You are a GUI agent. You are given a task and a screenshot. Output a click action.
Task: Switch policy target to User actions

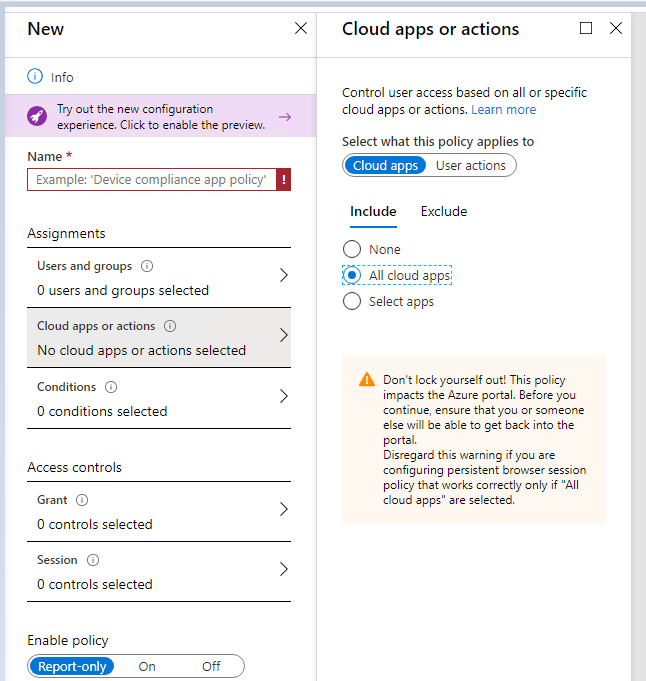(x=471, y=165)
